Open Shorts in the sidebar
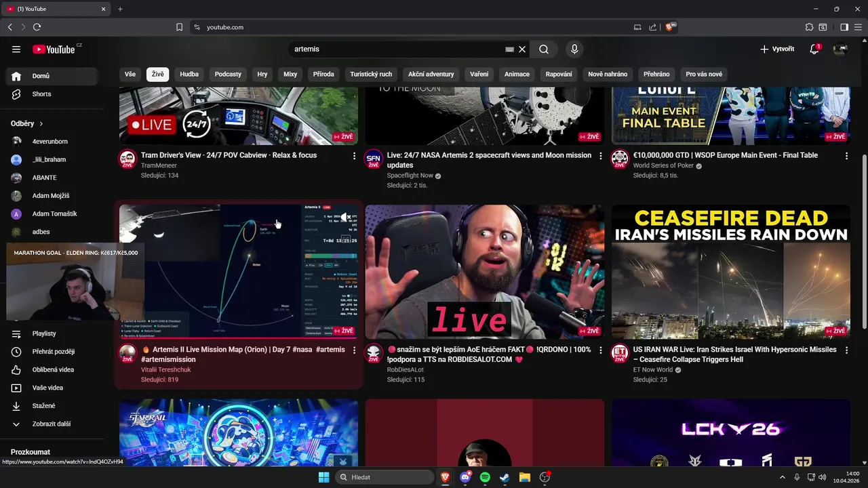 pos(52,94)
